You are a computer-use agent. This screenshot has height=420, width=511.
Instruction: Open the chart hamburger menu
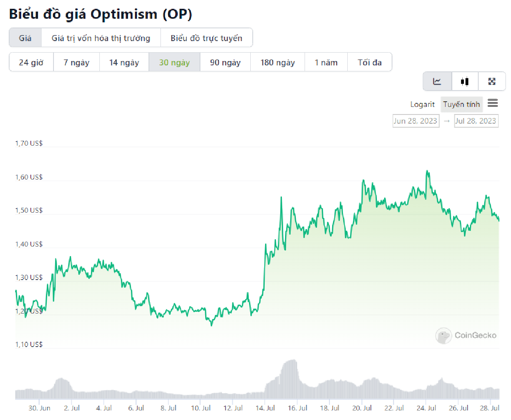click(493, 103)
